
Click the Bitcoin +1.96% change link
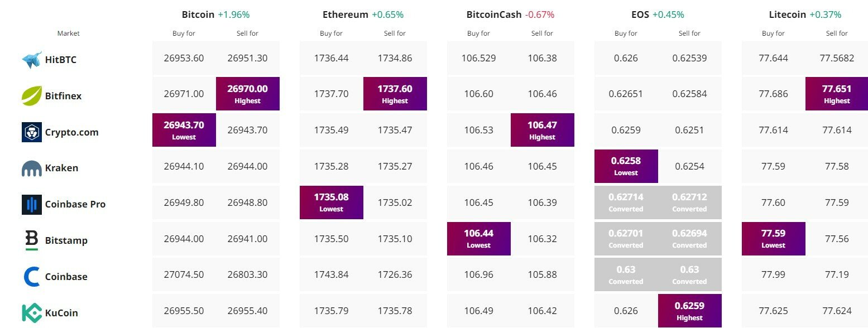[x=234, y=14]
